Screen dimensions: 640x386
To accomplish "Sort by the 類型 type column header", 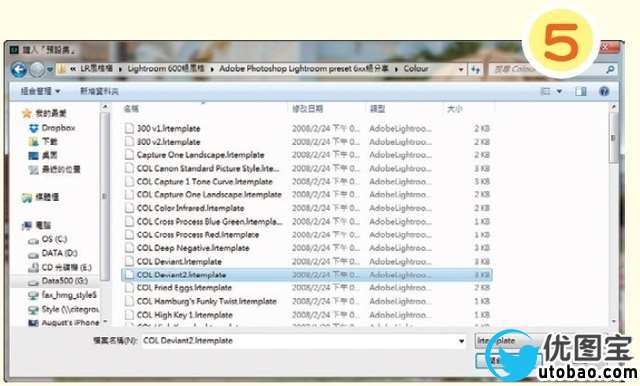I will tap(377, 109).
